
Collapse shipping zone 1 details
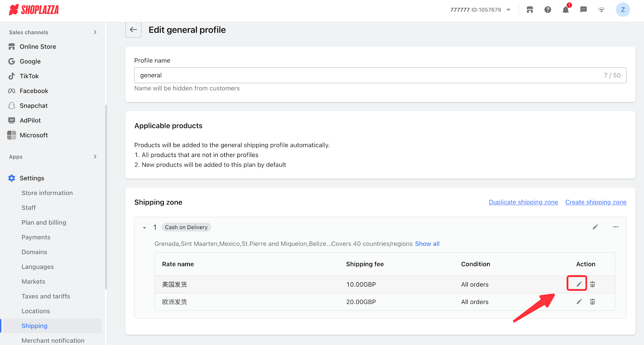(x=144, y=228)
